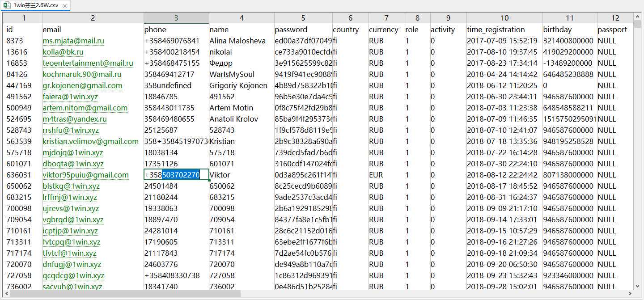The height and width of the screenshot is (300, 644).
Task: Click the phone cell being edited +358503702270
Action: coord(176,175)
